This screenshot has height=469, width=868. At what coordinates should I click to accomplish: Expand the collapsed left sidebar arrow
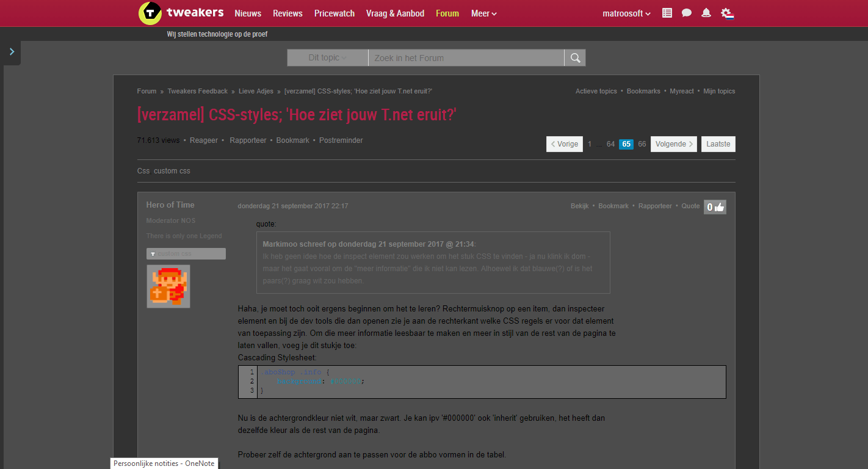(x=11, y=53)
